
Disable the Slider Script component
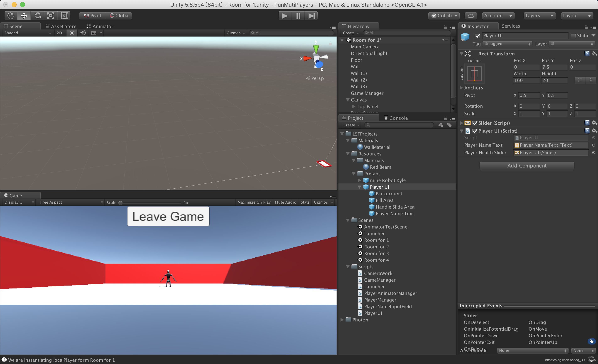[475, 123]
